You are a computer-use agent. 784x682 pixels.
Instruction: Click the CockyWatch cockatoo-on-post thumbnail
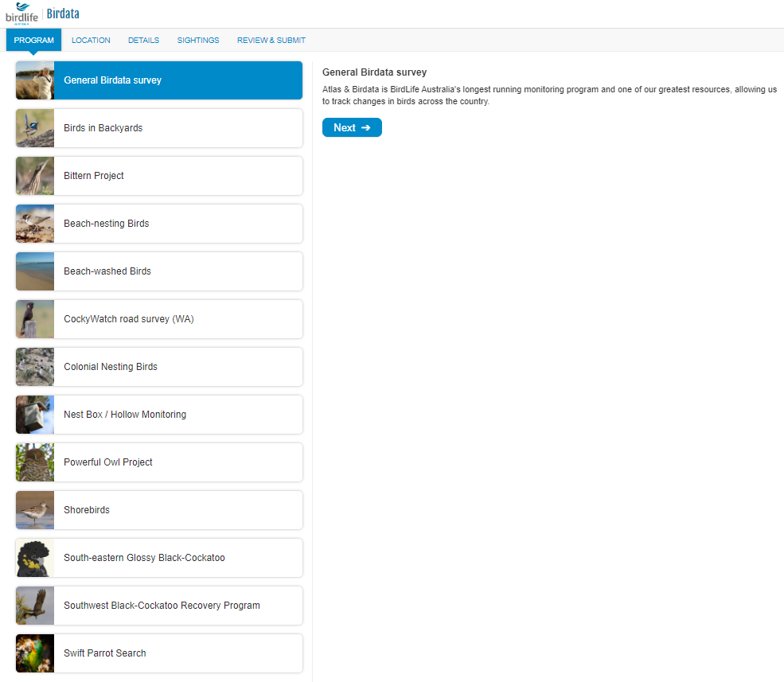[35, 319]
